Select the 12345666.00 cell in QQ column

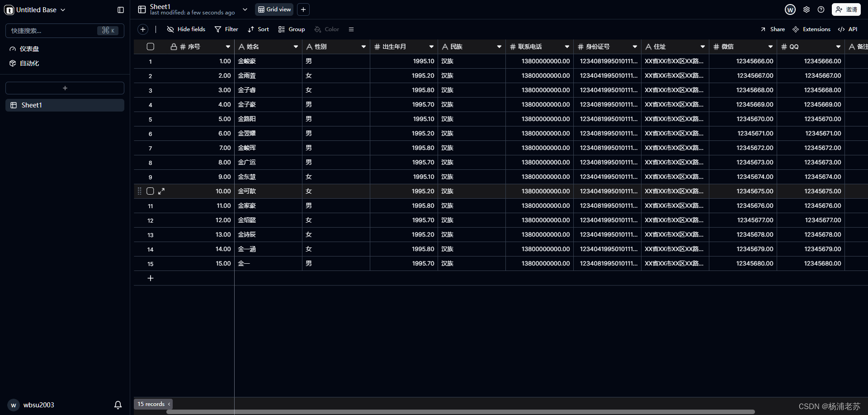pyautogui.click(x=811, y=61)
